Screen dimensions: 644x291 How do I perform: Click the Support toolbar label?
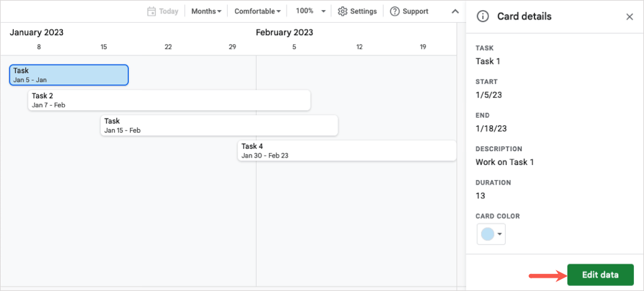(415, 11)
